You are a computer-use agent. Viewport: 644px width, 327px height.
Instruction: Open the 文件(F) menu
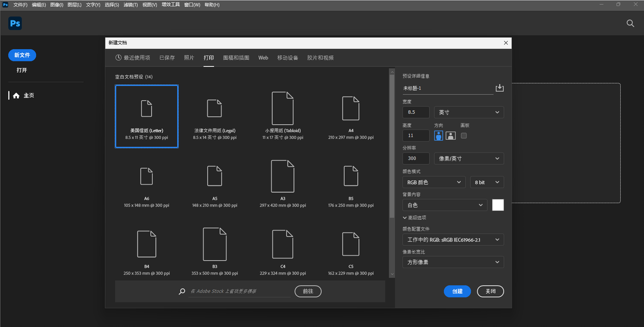20,5
